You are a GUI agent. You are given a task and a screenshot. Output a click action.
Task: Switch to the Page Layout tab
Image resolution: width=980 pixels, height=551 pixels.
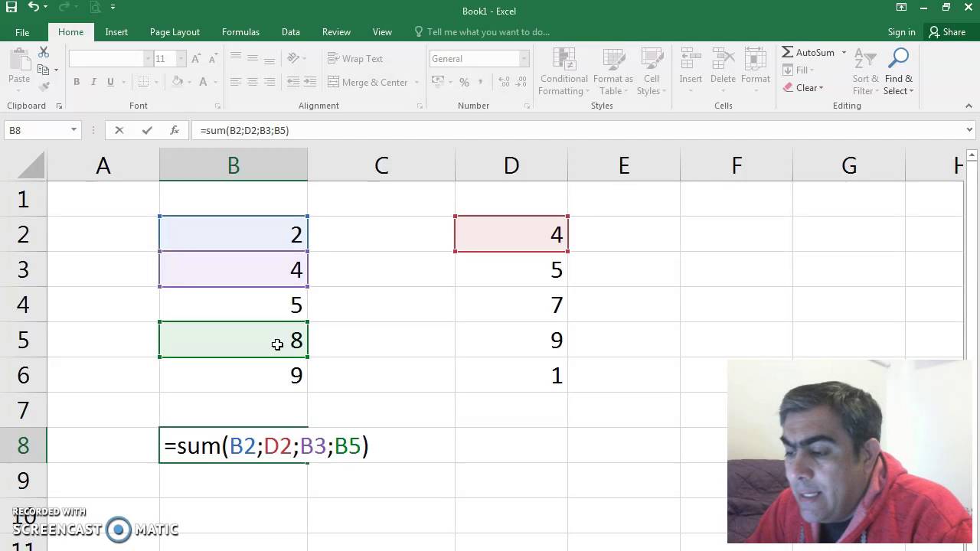coord(175,32)
